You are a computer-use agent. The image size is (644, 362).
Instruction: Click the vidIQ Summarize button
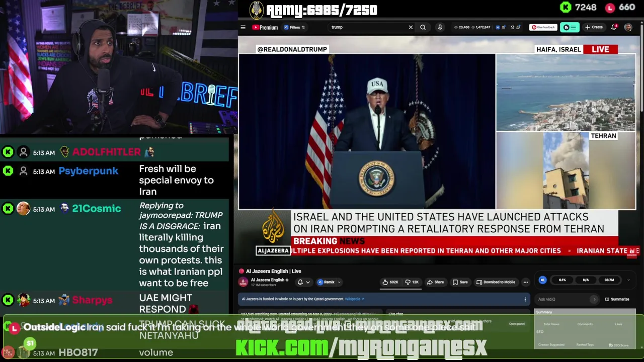pyautogui.click(x=617, y=299)
